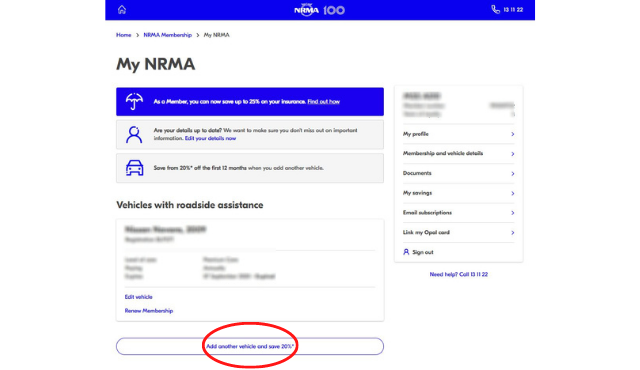Image resolution: width=640 pixels, height=370 pixels.
Task: Expand the My savings chevron arrow
Action: (513, 193)
